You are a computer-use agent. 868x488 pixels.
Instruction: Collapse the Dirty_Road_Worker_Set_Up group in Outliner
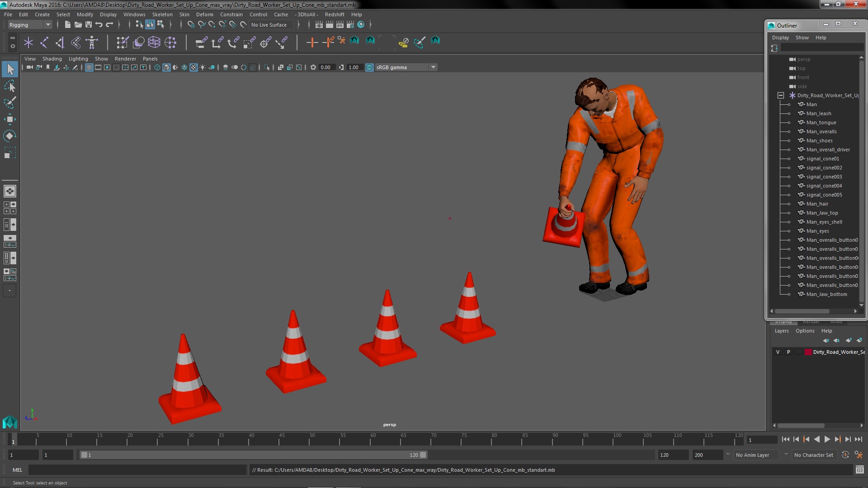781,95
